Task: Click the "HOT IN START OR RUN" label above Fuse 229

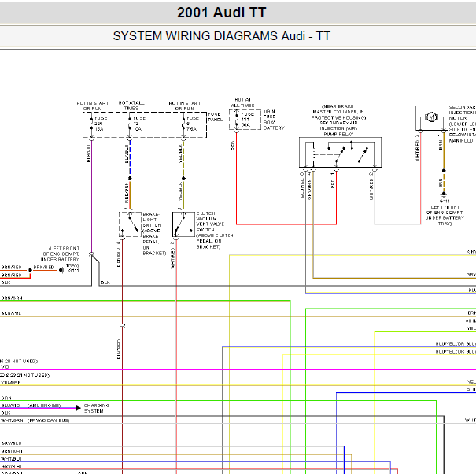Action: 93,106
